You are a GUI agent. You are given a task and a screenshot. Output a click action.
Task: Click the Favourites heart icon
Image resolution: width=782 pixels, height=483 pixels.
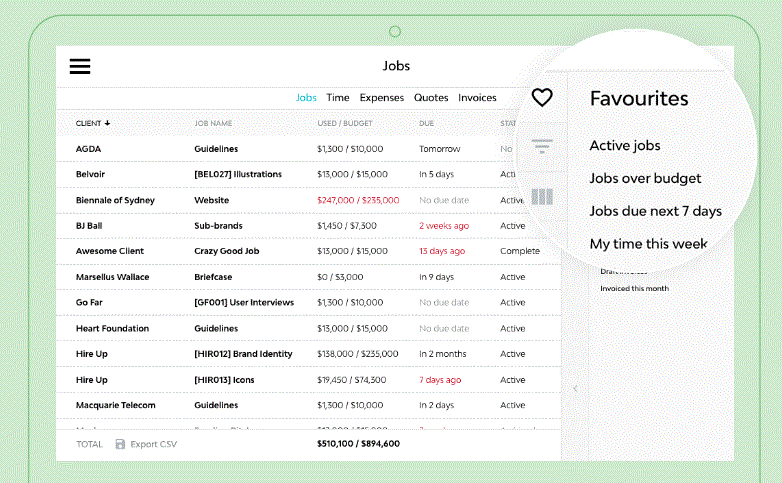(x=542, y=97)
